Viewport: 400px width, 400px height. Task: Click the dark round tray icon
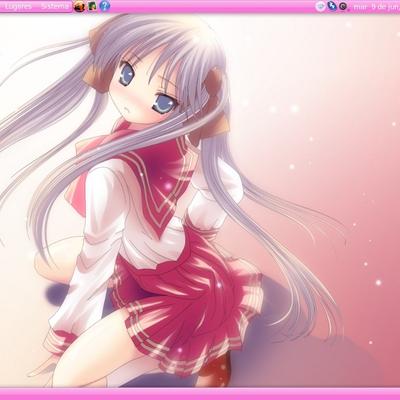[343, 6]
